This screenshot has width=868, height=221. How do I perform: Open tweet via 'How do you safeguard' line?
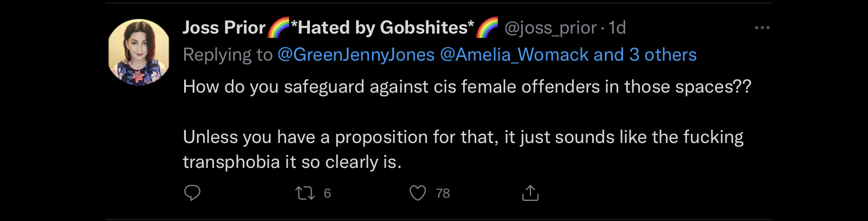tap(467, 87)
